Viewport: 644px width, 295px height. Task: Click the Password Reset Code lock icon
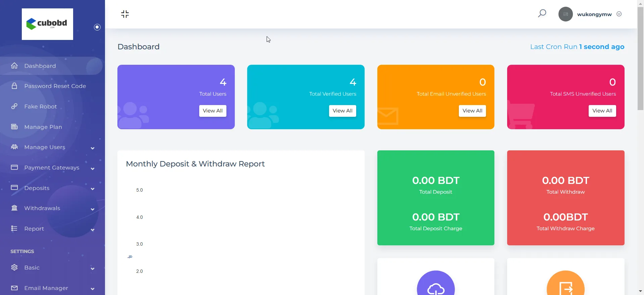[14, 86]
